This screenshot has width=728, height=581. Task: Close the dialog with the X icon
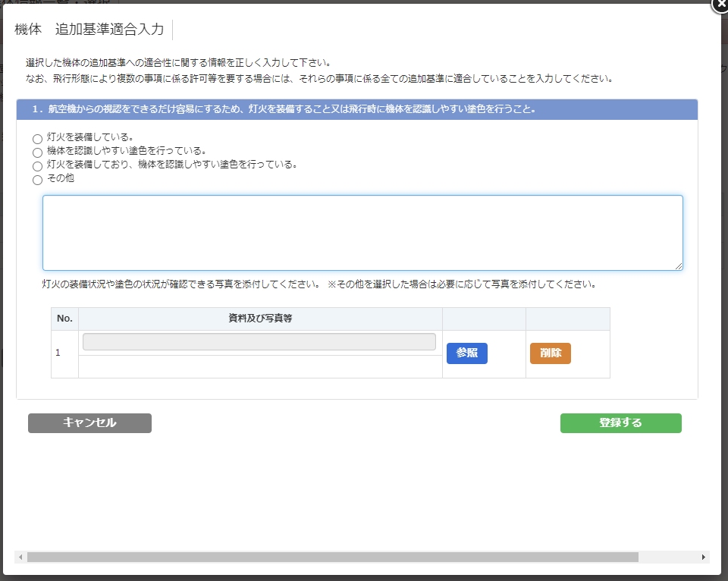(721, 4)
